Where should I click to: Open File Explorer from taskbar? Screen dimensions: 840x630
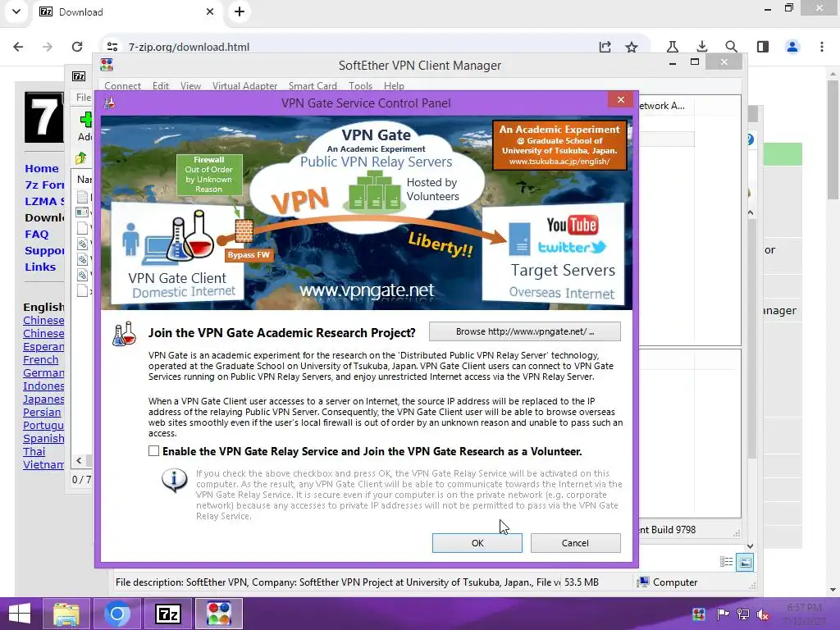tap(66, 614)
